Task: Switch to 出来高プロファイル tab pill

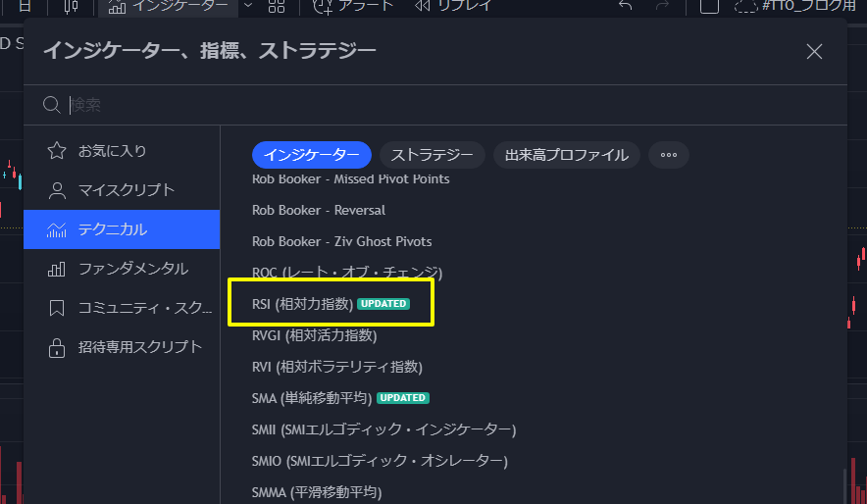Action: click(566, 155)
